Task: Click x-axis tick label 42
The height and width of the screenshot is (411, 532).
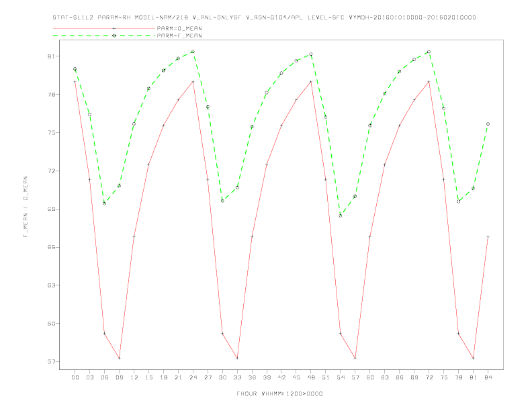Action: coord(281,377)
